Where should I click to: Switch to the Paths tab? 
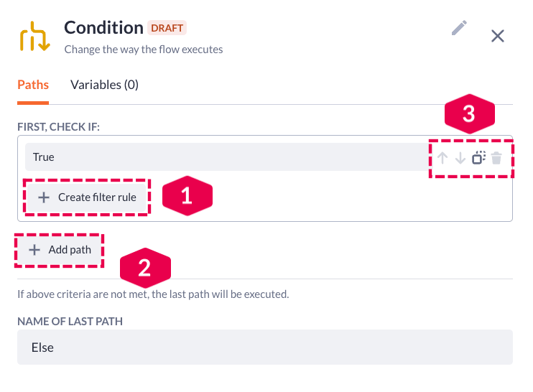coord(33,85)
